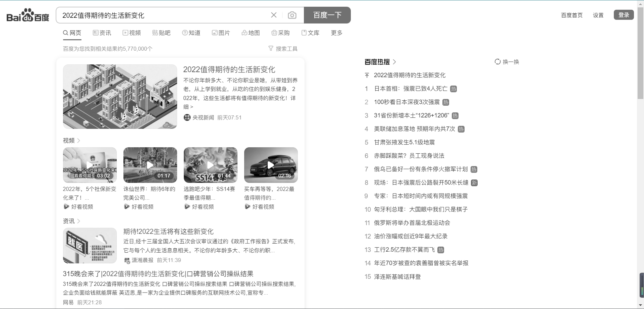Open camera image search icon
Image resolution: width=644 pixels, height=309 pixels.
tap(292, 15)
